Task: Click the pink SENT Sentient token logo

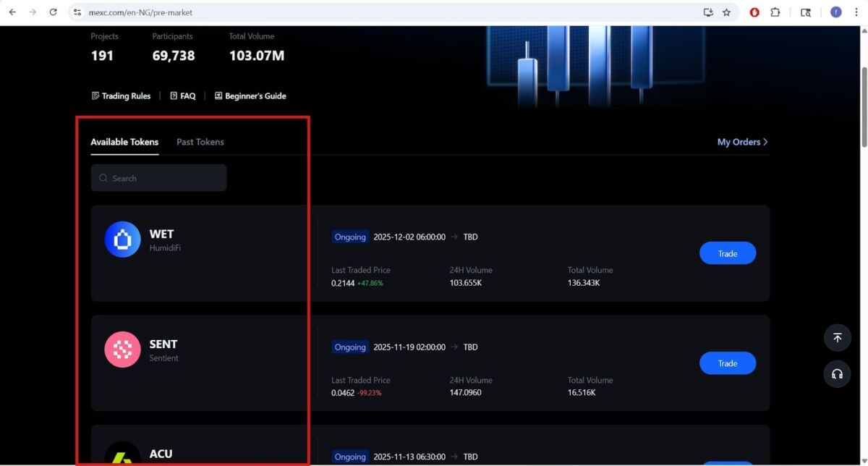Action: click(x=122, y=349)
